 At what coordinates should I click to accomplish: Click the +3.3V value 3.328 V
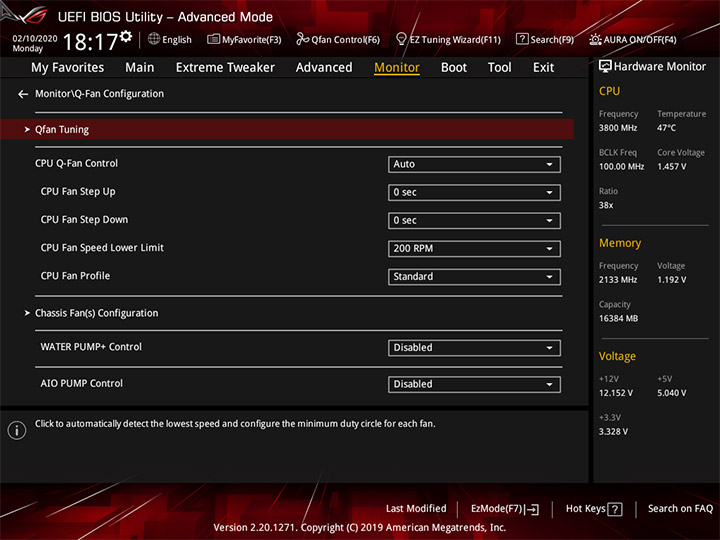pyautogui.click(x=613, y=432)
